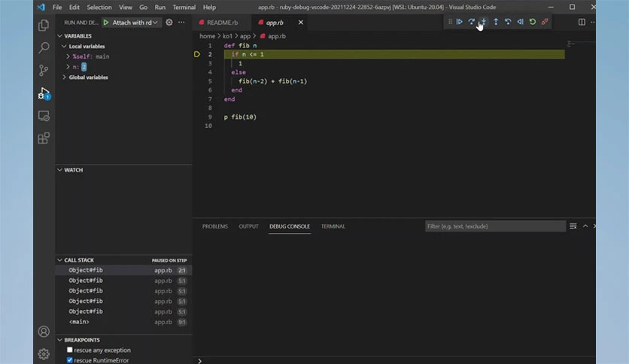Click the app folder breadcrumb segment
The width and height of the screenshot is (629, 364).
point(245,36)
